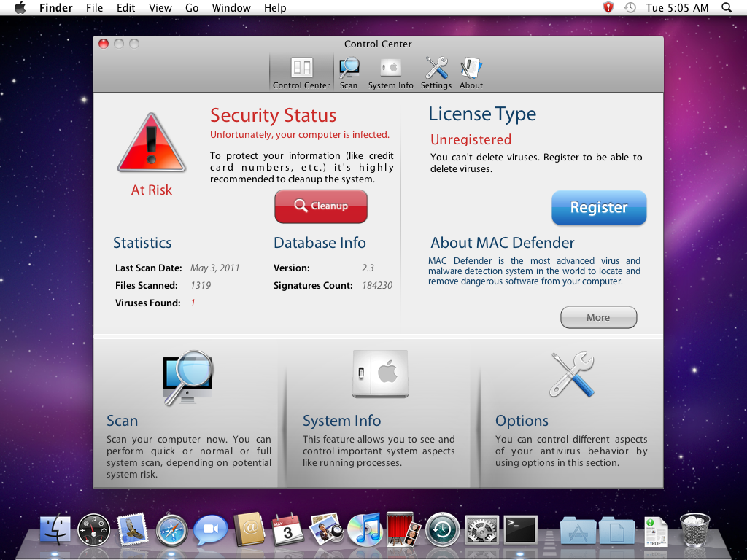This screenshot has width=747, height=560.
Task: Open the Apple menu
Action: [20, 7]
